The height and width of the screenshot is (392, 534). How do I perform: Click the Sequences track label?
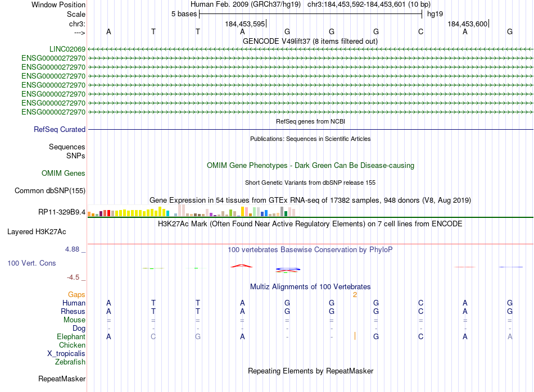(x=67, y=147)
